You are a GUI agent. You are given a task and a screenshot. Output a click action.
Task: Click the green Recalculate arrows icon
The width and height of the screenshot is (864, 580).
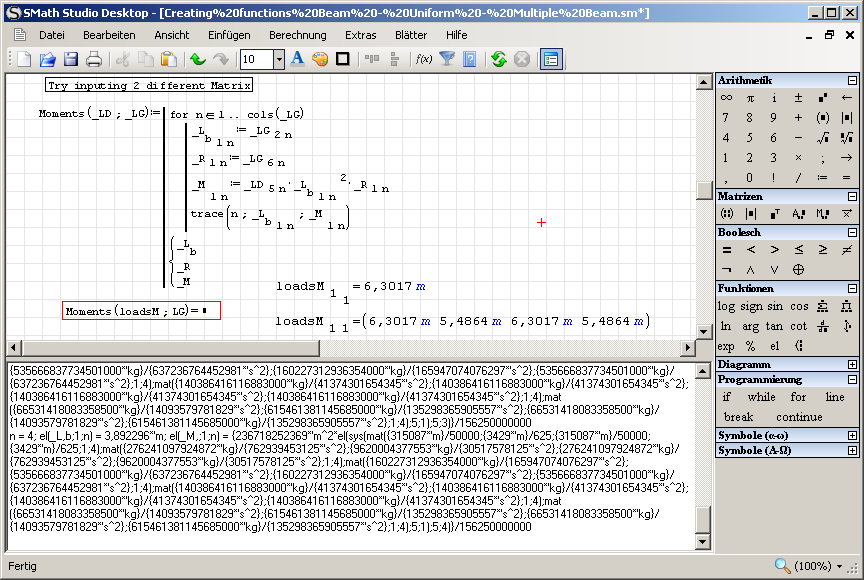pyautogui.click(x=499, y=60)
